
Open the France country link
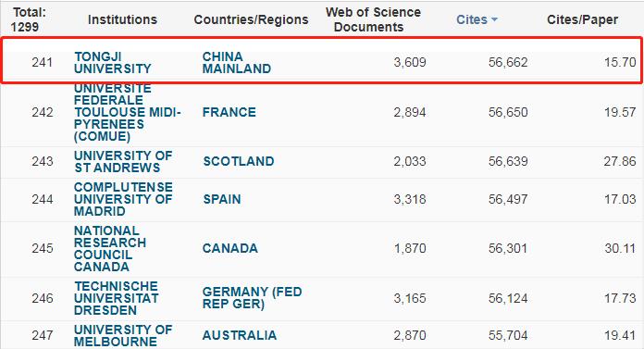point(229,112)
